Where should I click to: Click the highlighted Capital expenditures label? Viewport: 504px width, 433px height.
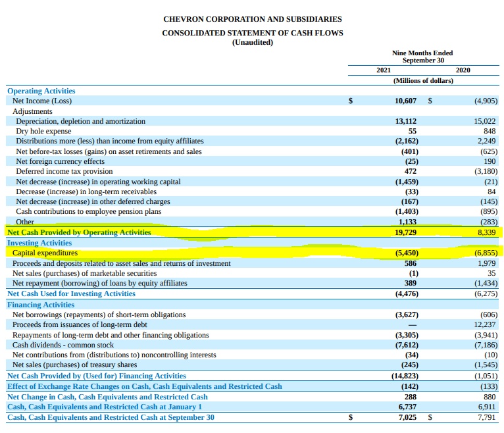pyautogui.click(x=45, y=253)
